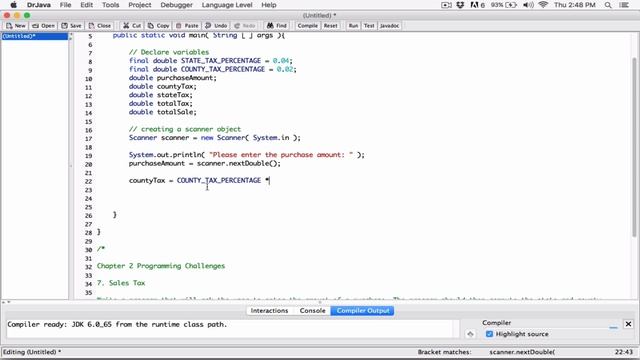640x360 pixels.
Task: Open the Dropbox menu bar icon
Action: pos(460,5)
